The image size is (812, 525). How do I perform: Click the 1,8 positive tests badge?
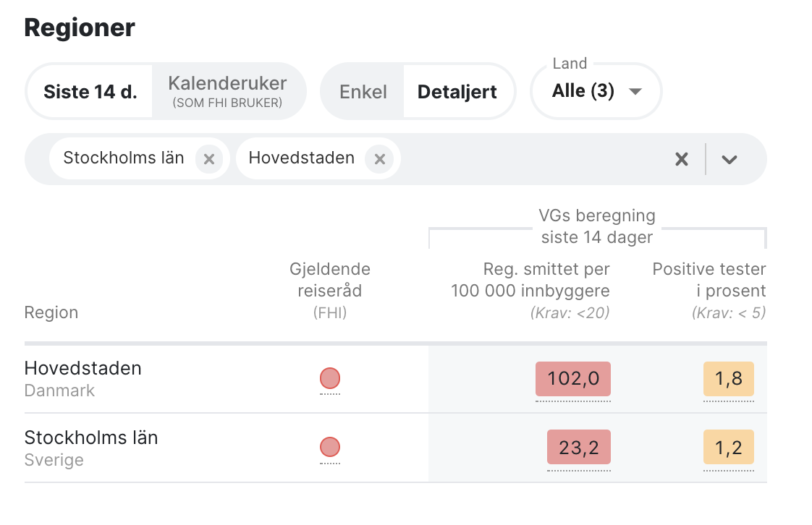pos(729,379)
